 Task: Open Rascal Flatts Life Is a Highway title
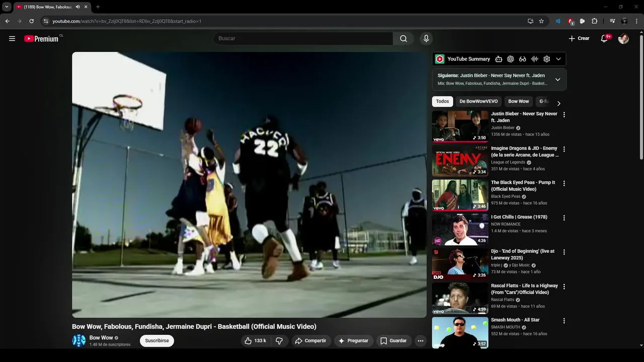coord(525,289)
